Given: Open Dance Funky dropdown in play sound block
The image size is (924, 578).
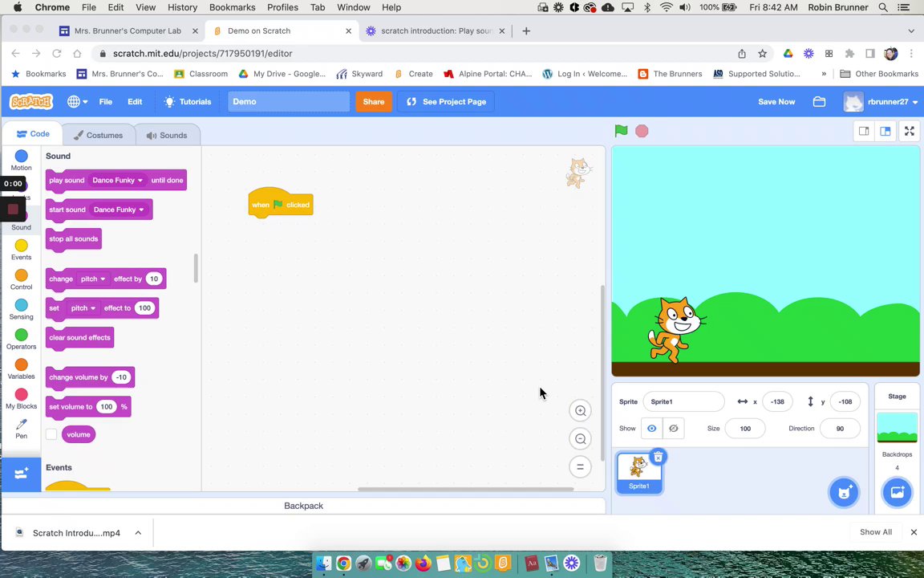Looking at the screenshot, I should 117,180.
